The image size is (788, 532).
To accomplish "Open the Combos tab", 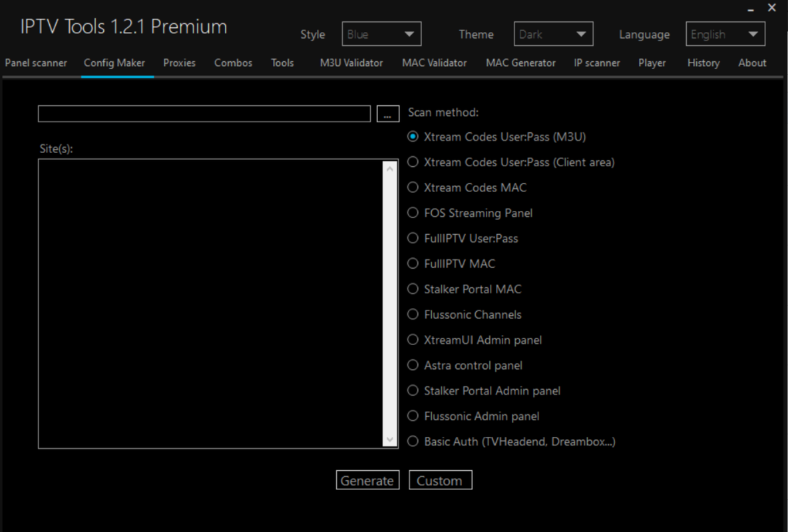I will coord(233,63).
